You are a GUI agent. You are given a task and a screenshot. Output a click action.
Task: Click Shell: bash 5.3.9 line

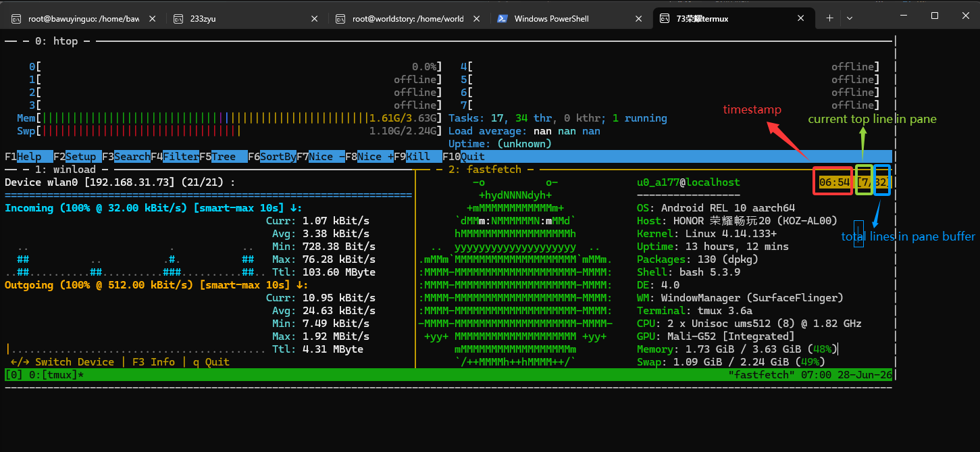pyautogui.click(x=688, y=272)
